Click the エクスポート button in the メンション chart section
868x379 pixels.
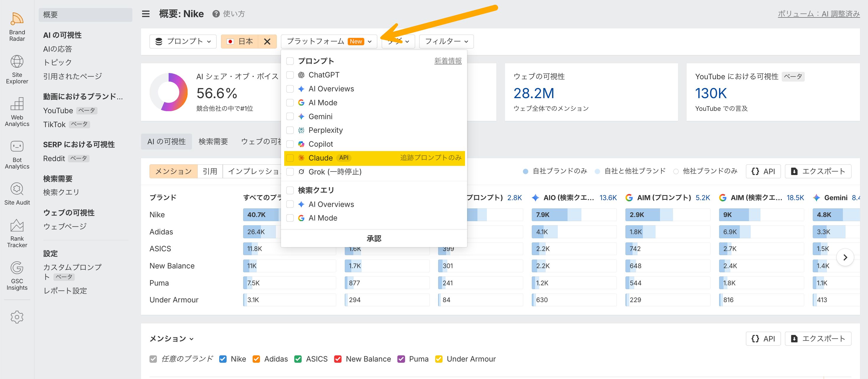coord(818,338)
